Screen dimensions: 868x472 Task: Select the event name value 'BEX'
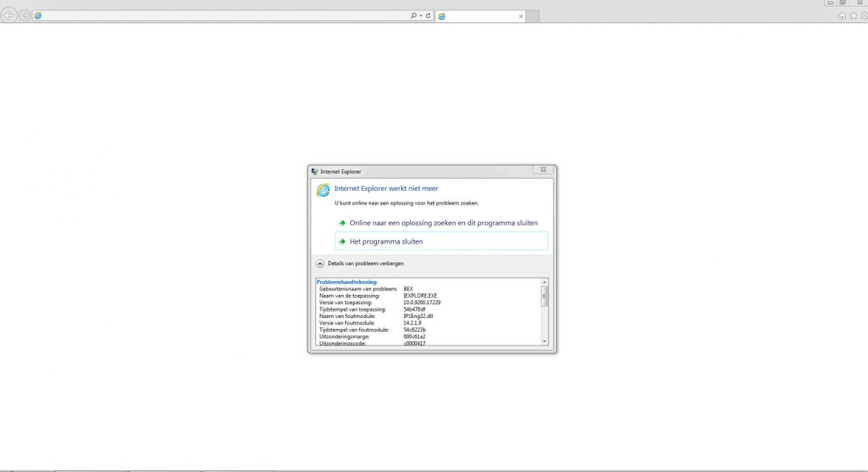tap(408, 288)
